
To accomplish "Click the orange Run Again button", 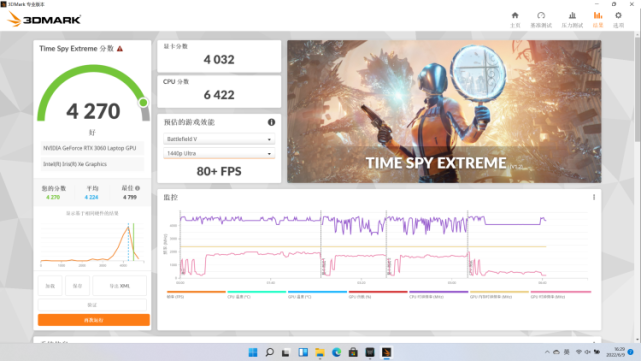I will click(x=94, y=320).
